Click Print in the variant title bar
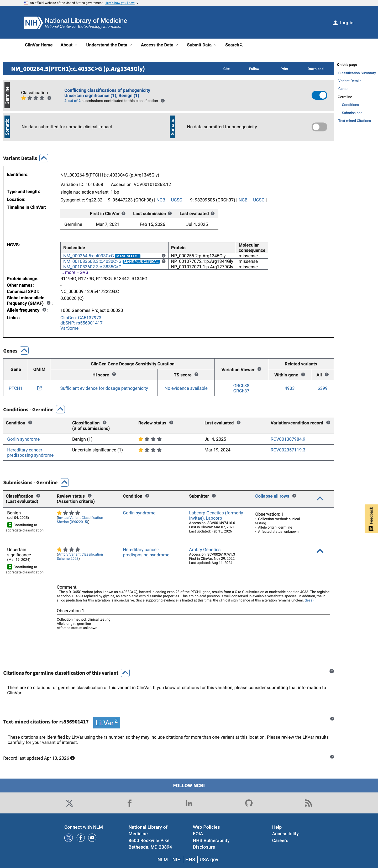The height and width of the screenshot is (868, 378). (x=284, y=69)
